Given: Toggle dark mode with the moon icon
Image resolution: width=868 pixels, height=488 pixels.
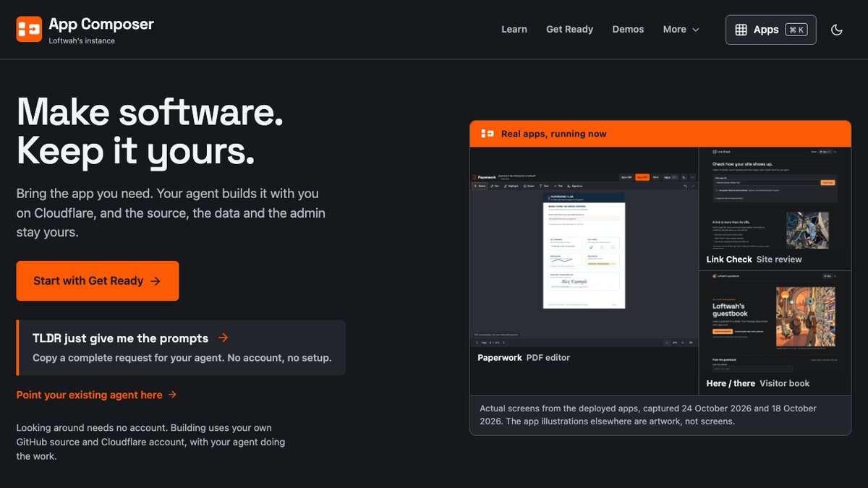Looking at the screenshot, I should (837, 30).
